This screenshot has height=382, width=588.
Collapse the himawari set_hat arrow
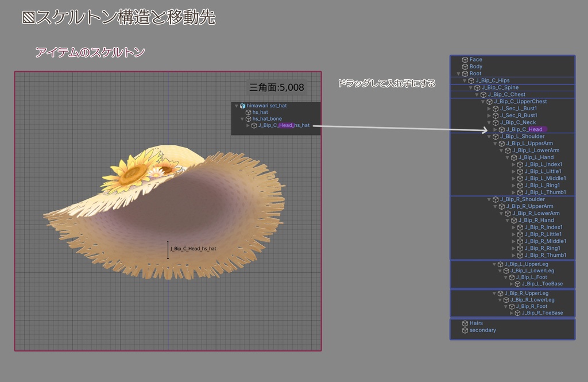coord(236,106)
